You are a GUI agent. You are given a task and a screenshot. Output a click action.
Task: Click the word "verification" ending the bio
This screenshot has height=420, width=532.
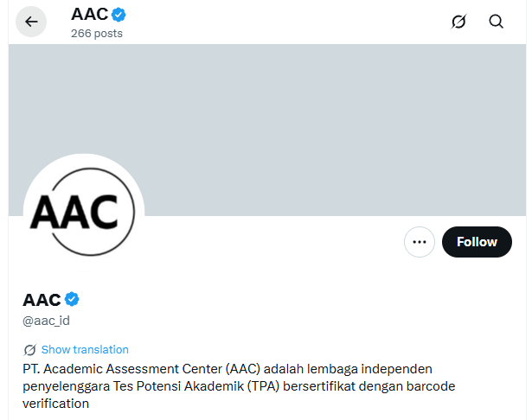55,403
